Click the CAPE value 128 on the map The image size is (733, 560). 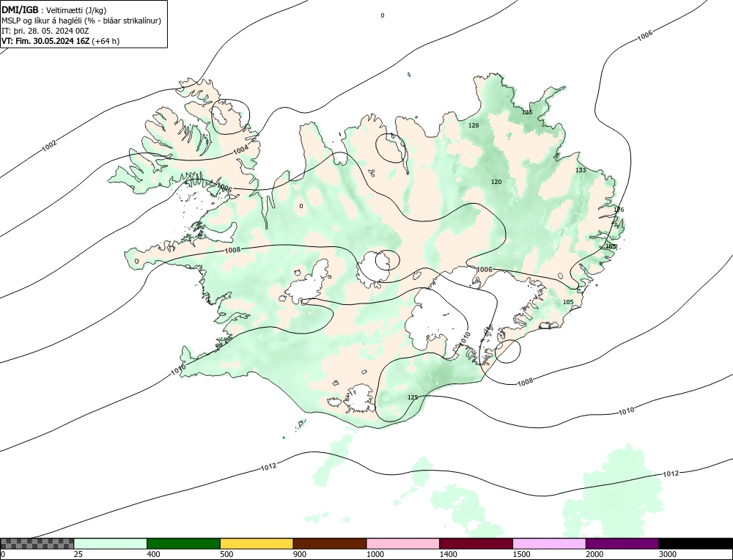click(x=474, y=125)
